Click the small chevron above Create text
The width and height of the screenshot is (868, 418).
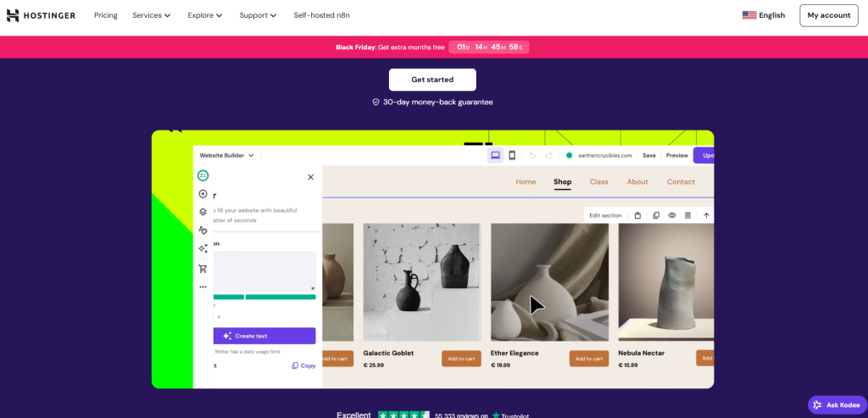pyautogui.click(x=219, y=317)
